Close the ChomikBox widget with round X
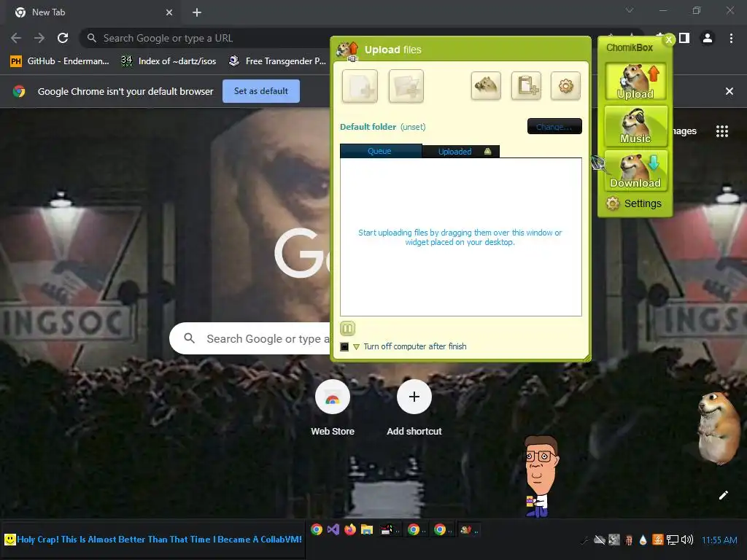Screen dimensions: 747x560 pos(669,40)
